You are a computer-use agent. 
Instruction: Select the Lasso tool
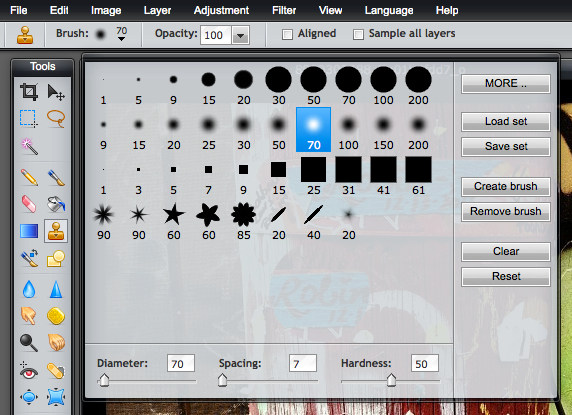[x=56, y=119]
